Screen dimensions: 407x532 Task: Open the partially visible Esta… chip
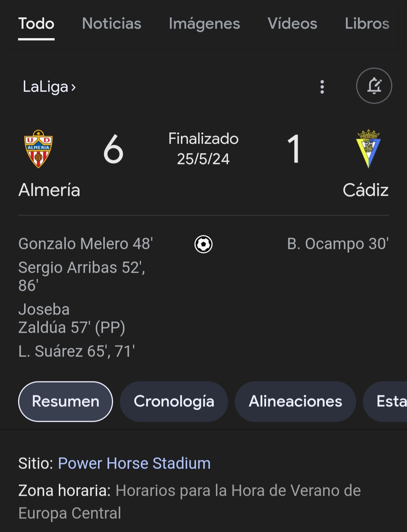tap(385, 401)
